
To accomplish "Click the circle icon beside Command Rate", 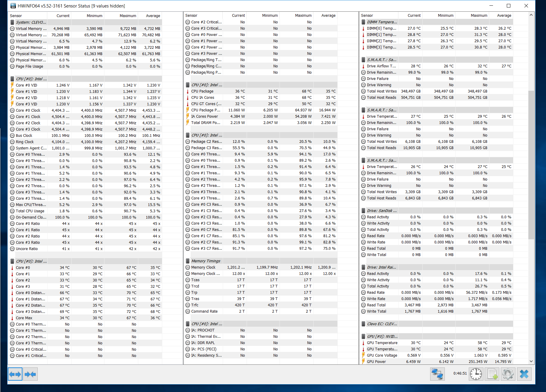I will (x=188, y=311).
